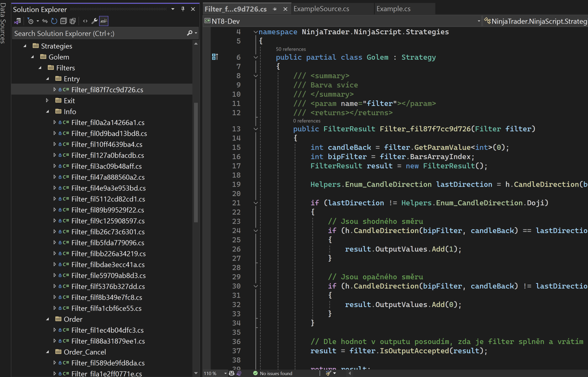Click the View Code angle-brackets icon
This screenshot has width=588, height=377.
(x=85, y=21)
